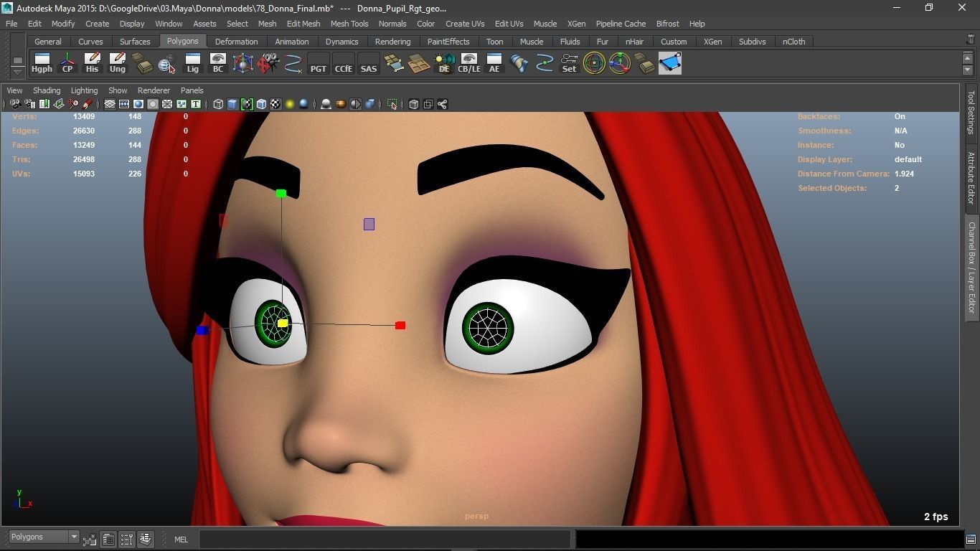
Task: Open the View panel menu
Action: pyautogui.click(x=14, y=90)
